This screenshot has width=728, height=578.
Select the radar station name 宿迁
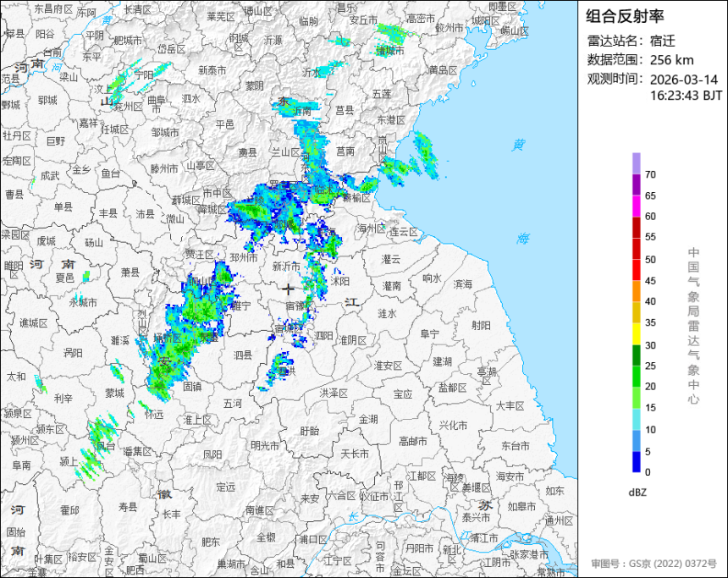coord(663,41)
